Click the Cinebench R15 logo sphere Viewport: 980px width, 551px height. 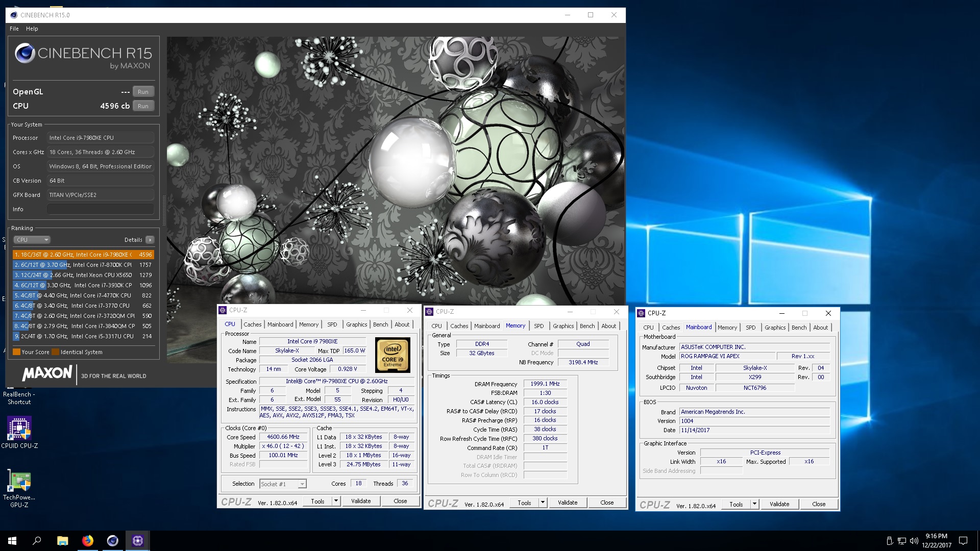pyautogui.click(x=24, y=54)
